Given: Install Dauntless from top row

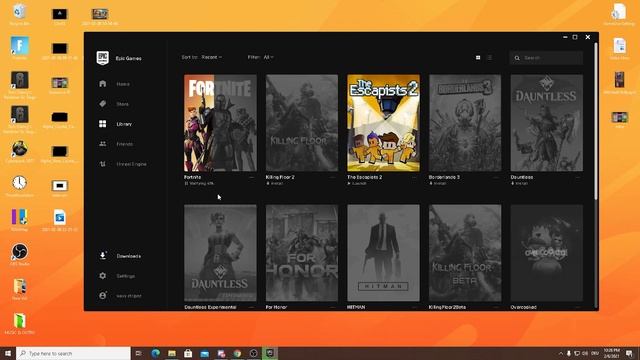Looking at the screenshot, I should [520, 184].
